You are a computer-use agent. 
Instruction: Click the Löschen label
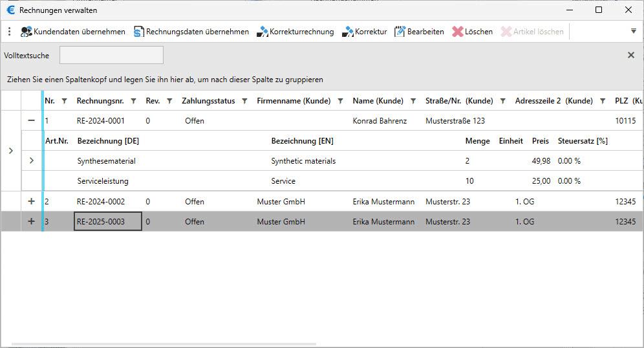(x=478, y=32)
